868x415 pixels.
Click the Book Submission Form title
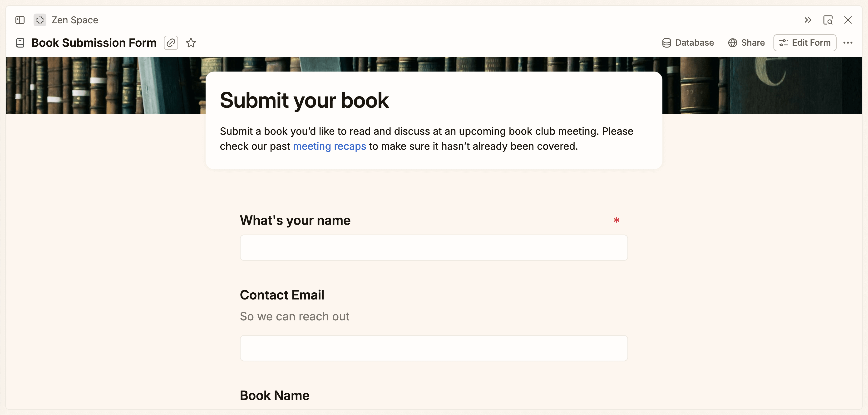coord(94,43)
